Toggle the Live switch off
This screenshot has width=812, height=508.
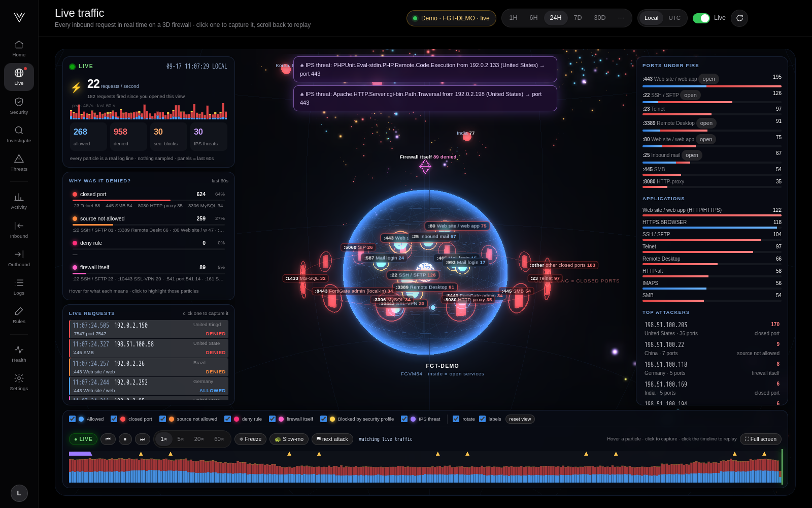pos(701,18)
